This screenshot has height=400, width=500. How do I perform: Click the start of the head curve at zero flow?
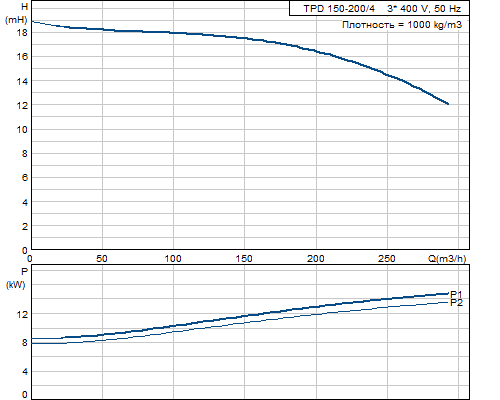32,22
